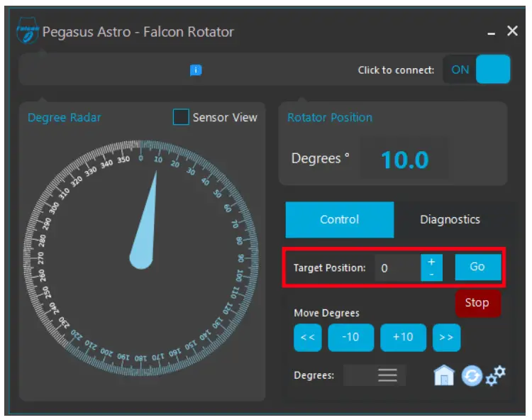
Task: Open settings via the gears icon
Action: click(496, 376)
